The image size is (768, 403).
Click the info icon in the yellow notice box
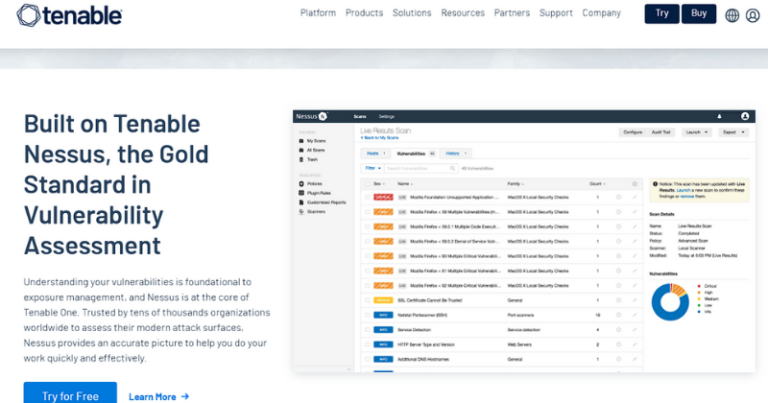pyautogui.click(x=655, y=184)
